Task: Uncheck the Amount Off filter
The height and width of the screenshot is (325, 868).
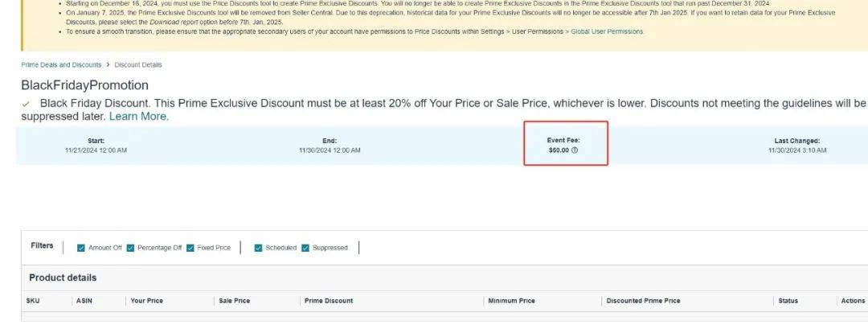Action: pos(81,248)
